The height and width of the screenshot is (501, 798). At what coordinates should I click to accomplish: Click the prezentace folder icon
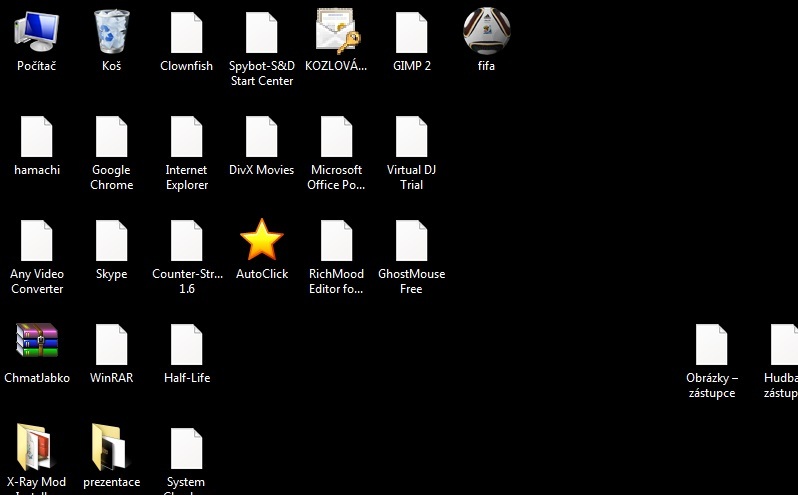click(x=111, y=448)
